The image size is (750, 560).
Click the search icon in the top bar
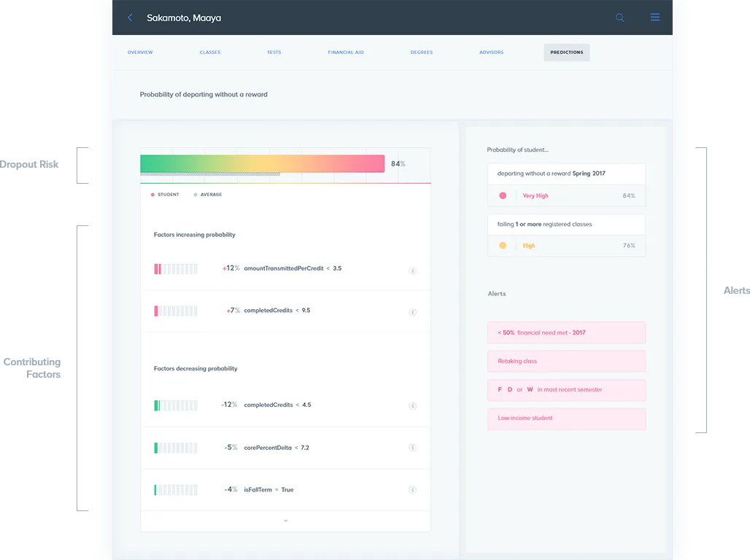(x=619, y=17)
